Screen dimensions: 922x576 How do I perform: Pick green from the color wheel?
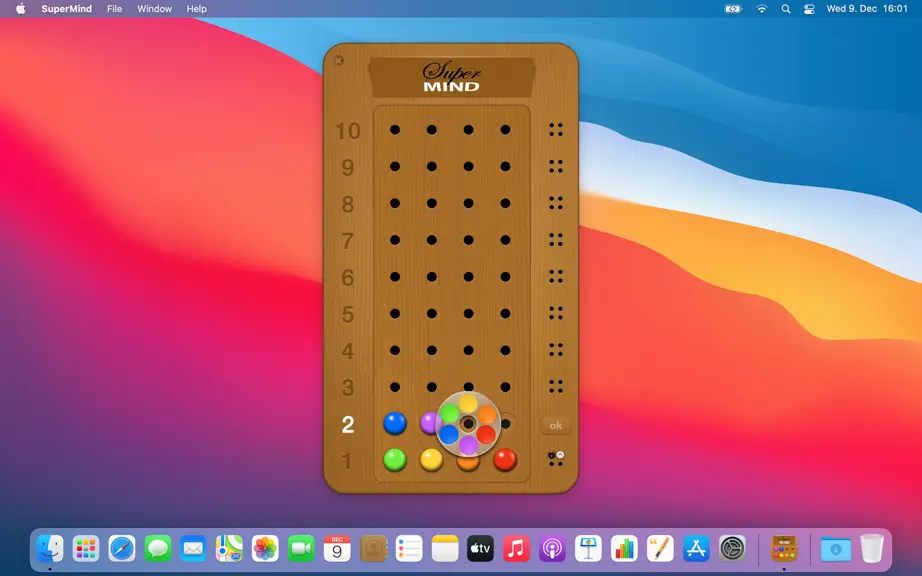click(450, 414)
